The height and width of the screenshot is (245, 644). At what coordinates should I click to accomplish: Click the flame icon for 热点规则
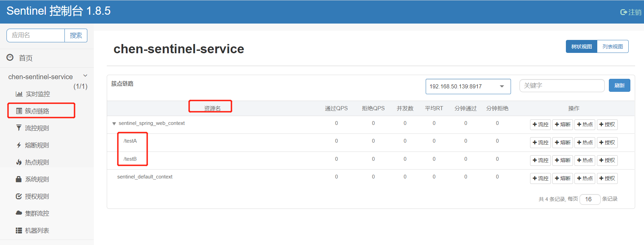tap(19, 162)
